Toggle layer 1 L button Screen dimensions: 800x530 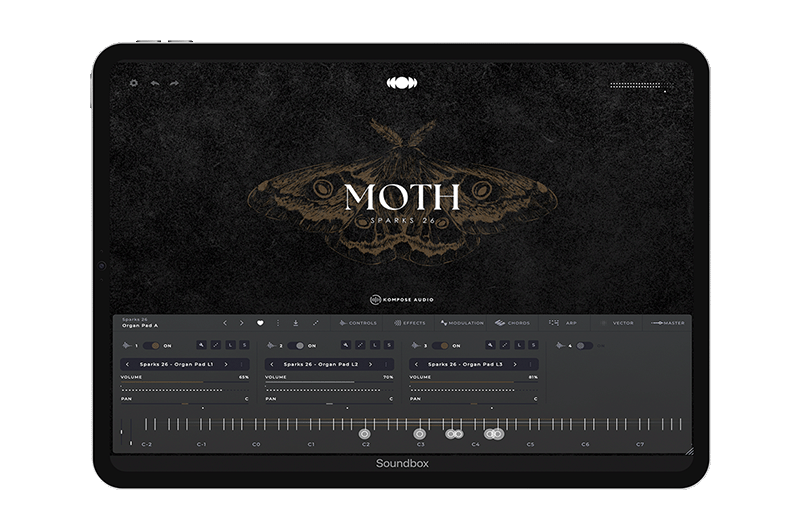(230, 345)
